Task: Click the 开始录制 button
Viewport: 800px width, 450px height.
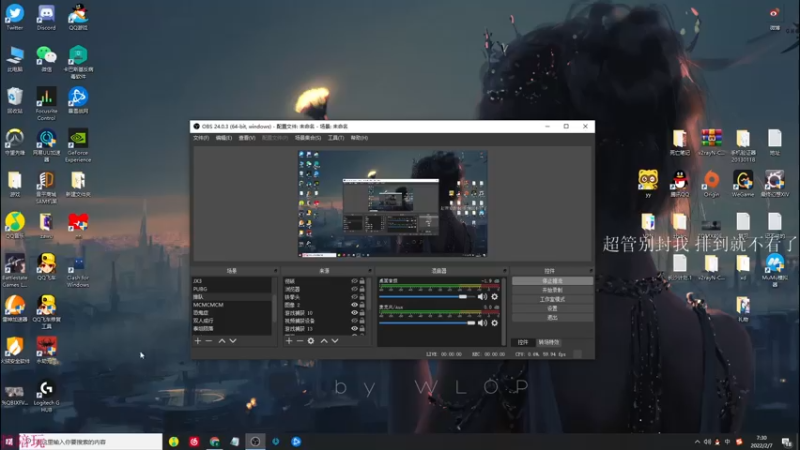Action: pyautogui.click(x=553, y=290)
